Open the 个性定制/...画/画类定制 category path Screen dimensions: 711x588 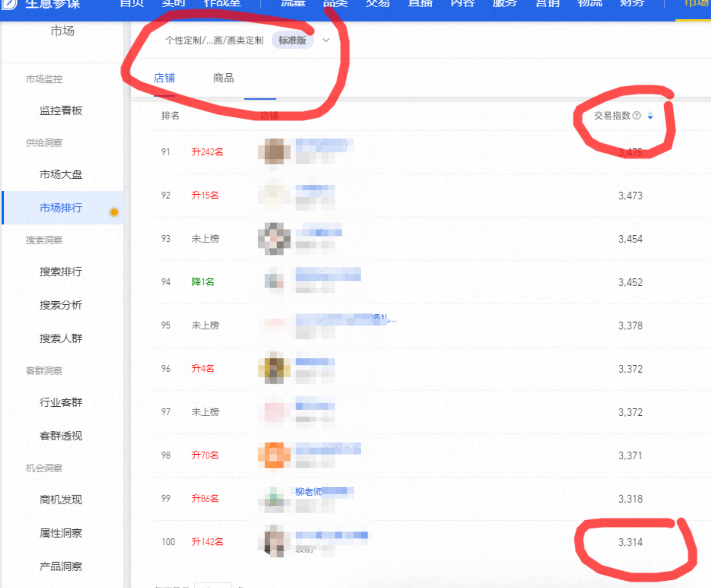(214, 40)
